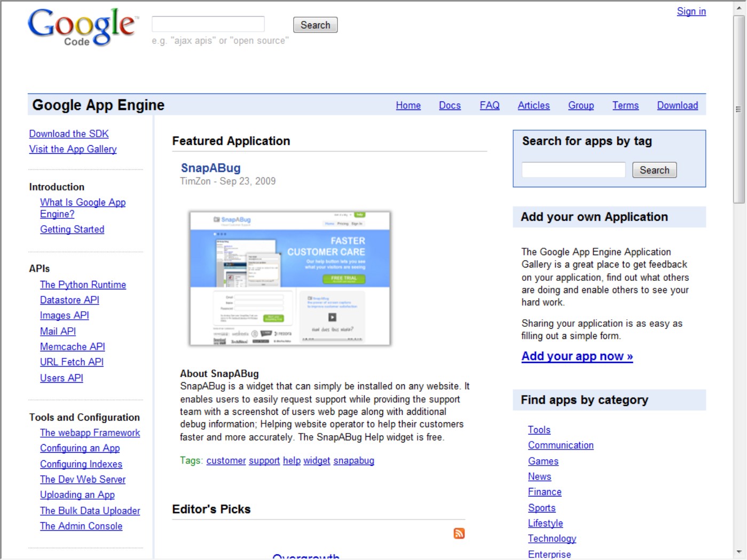Browse the Technology category
Screen dimensions: 747x560
pyautogui.click(x=552, y=539)
